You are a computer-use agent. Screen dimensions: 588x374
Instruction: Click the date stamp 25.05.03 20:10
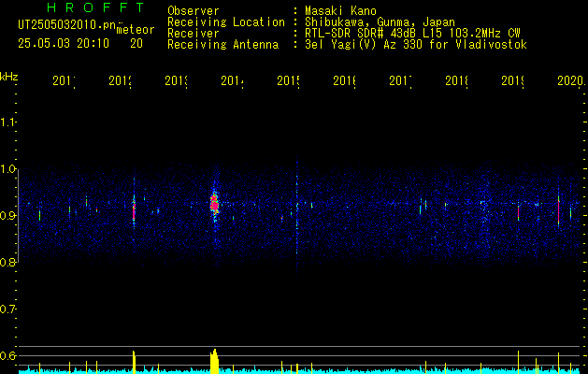(64, 44)
